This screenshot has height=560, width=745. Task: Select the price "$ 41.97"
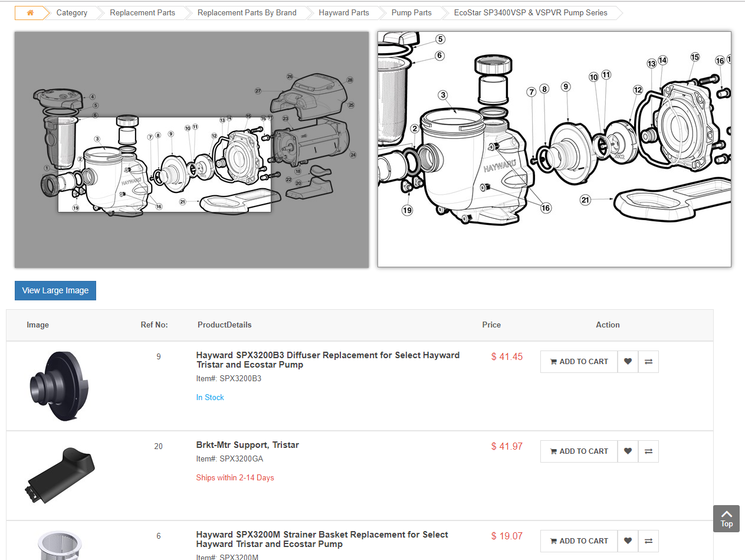pos(507,447)
